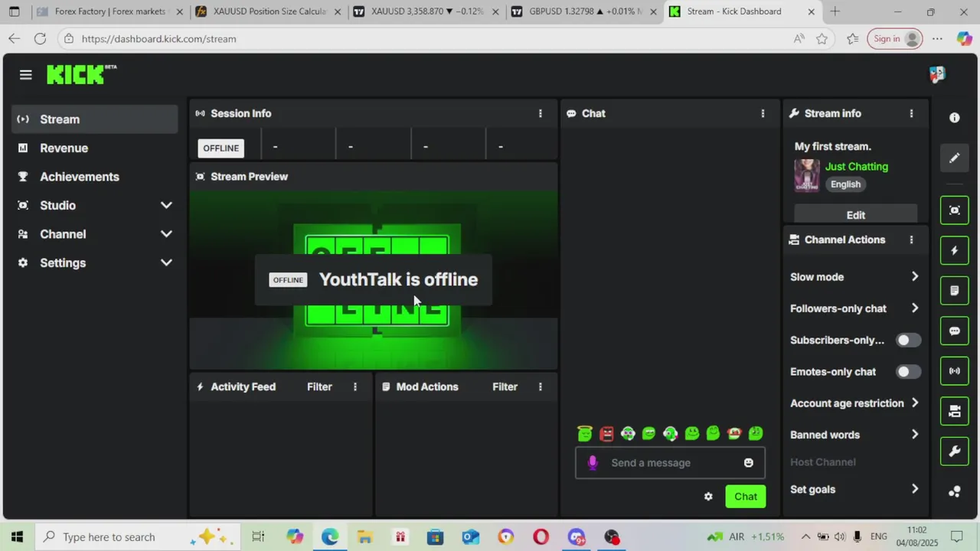980x551 pixels.
Task: Click the OFFLINE badge in Session Info
Action: tap(221, 148)
